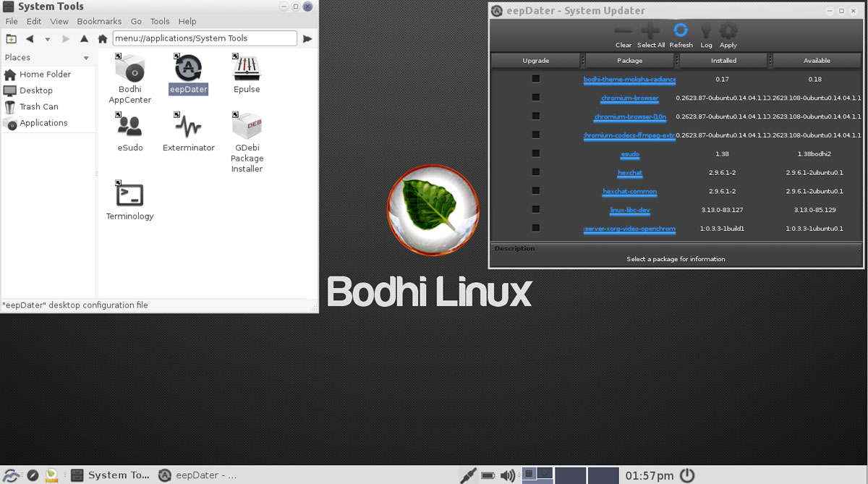Image resolution: width=868 pixels, height=484 pixels.
Task: Click the Go arrow beside the address bar
Action: [x=307, y=38]
